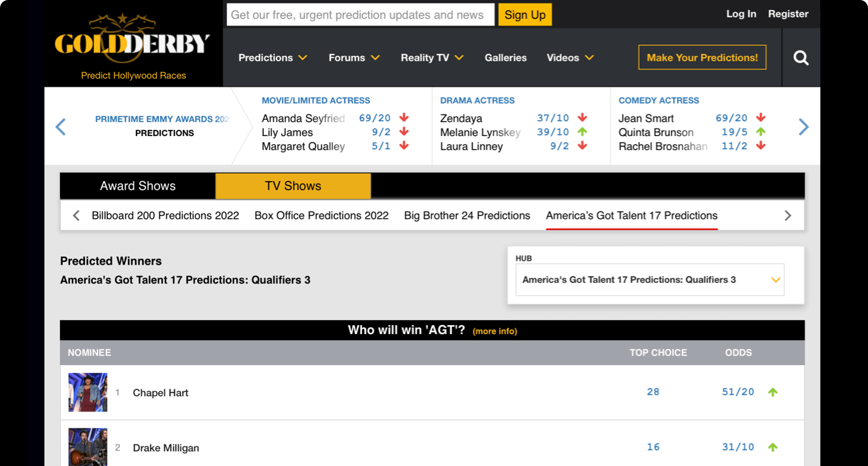Open the Galleries nav item
The height and width of the screenshot is (466, 868).
[505, 58]
